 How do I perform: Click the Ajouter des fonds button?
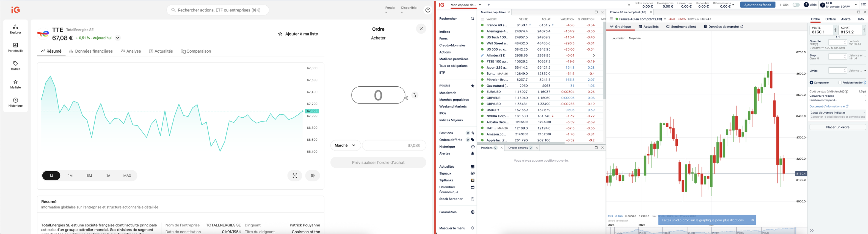(x=758, y=5)
